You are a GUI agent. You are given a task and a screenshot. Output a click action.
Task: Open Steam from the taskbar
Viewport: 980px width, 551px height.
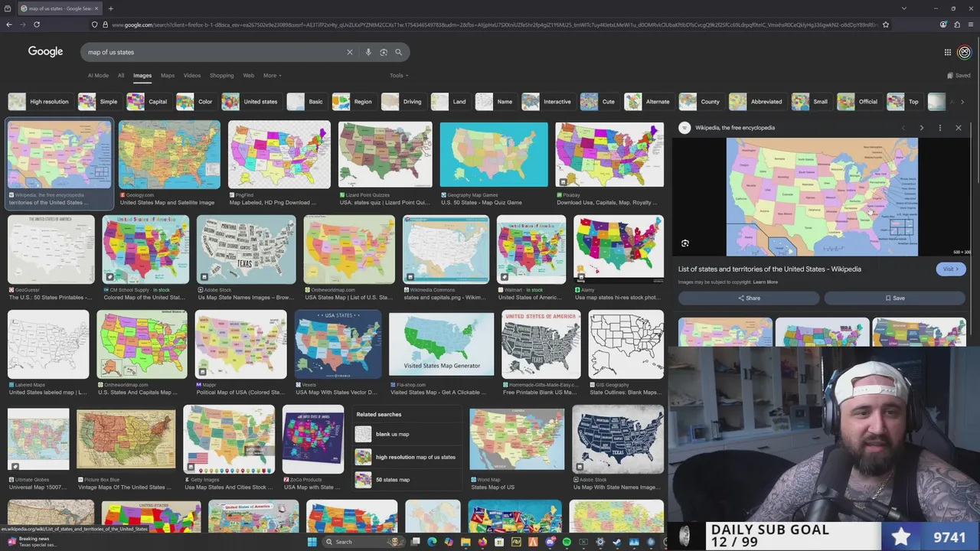tap(616, 542)
